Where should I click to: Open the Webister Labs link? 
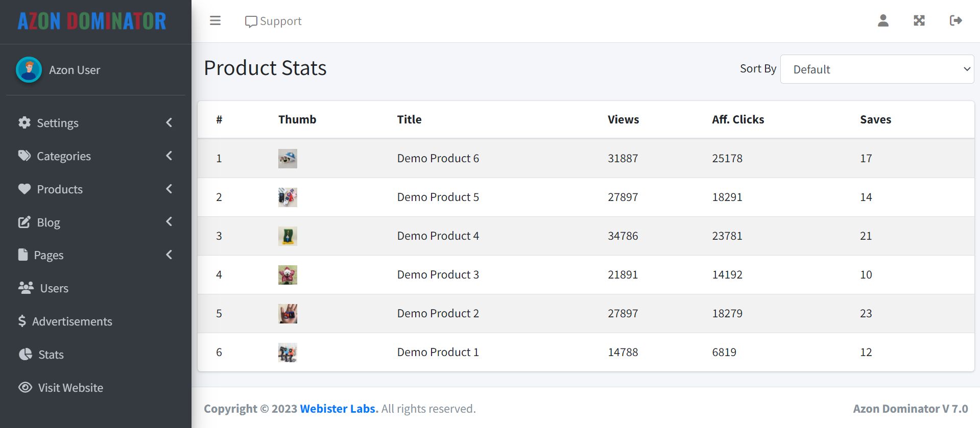click(x=339, y=409)
